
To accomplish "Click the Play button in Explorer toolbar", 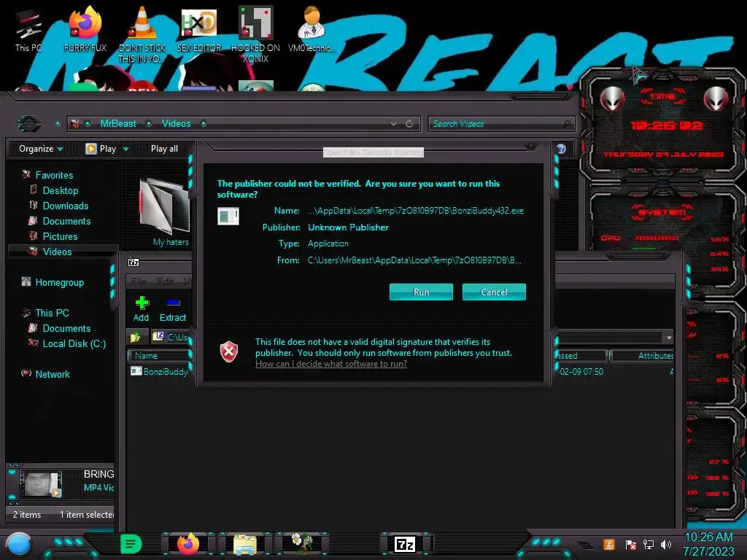I will tap(101, 149).
